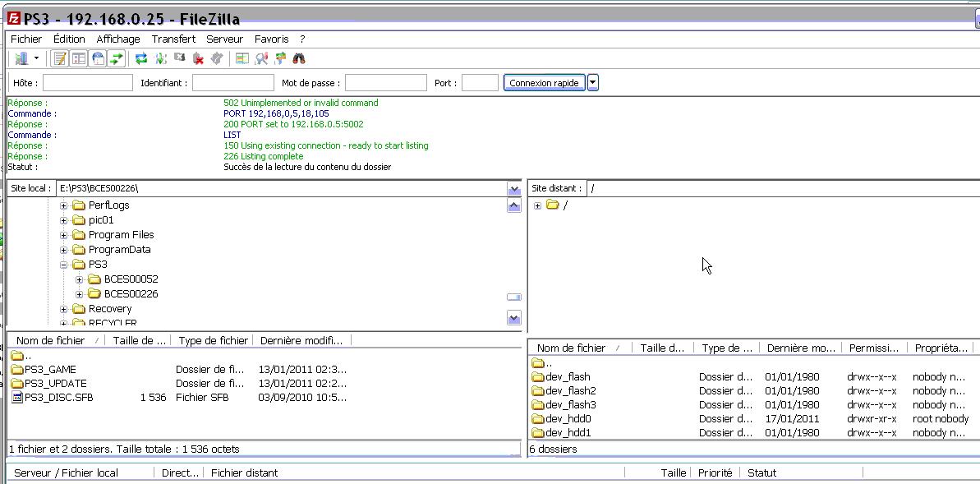
Task: Open the local site path dropdown
Action: pyautogui.click(x=514, y=188)
